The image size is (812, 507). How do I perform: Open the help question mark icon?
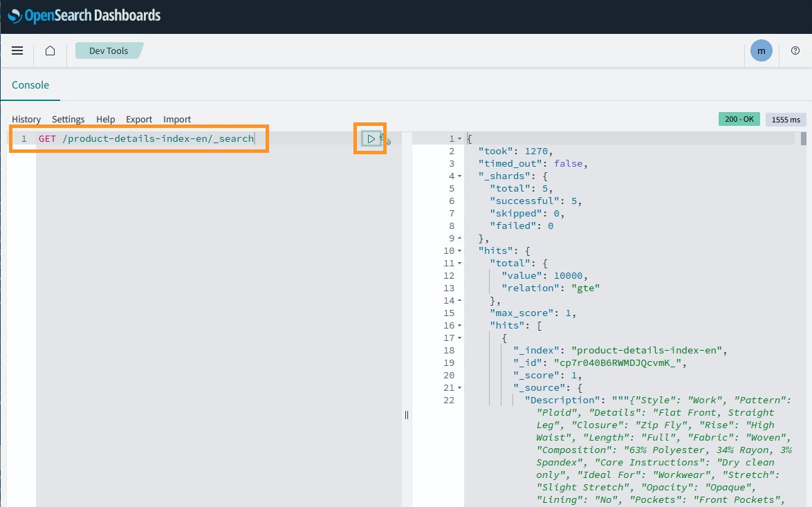pyautogui.click(x=795, y=50)
